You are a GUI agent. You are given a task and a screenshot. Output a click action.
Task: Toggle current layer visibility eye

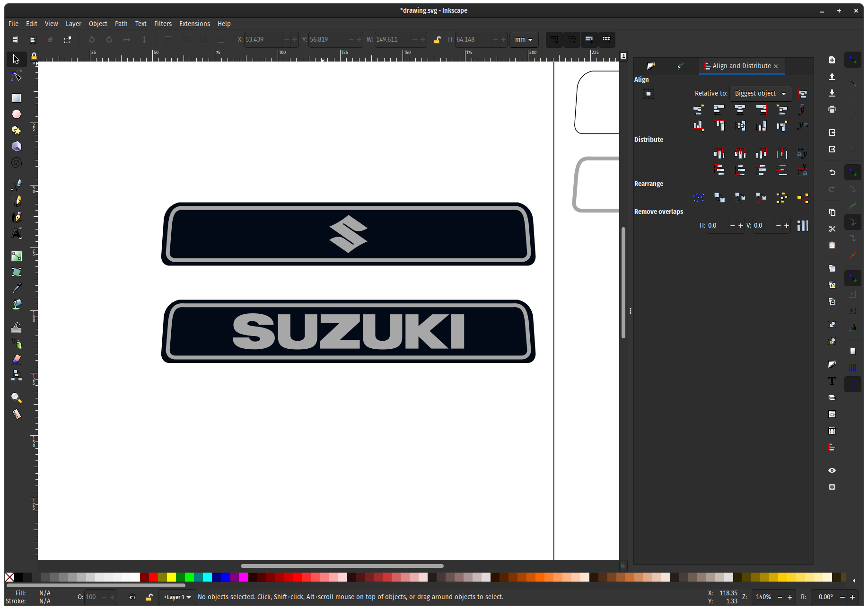(132, 597)
